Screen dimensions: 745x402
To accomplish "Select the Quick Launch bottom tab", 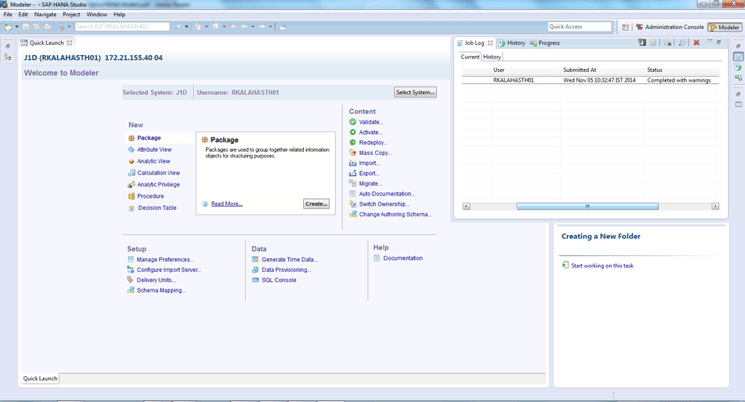I will (40, 378).
